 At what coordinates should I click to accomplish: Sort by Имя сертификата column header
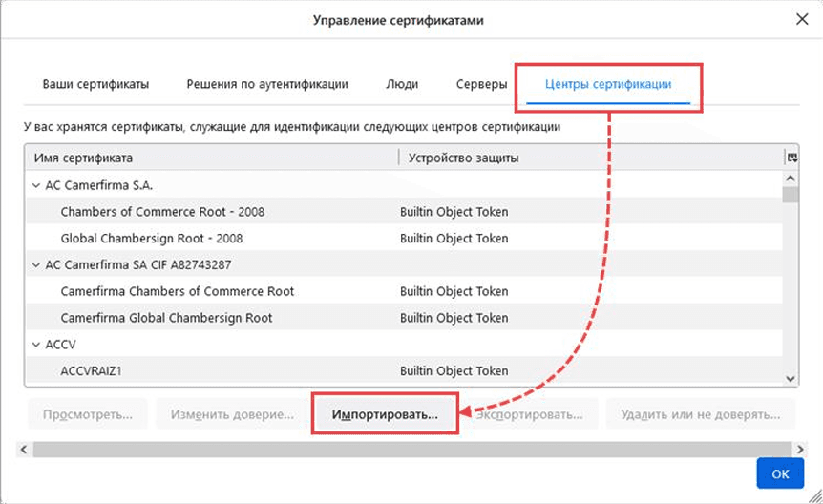tap(210, 157)
